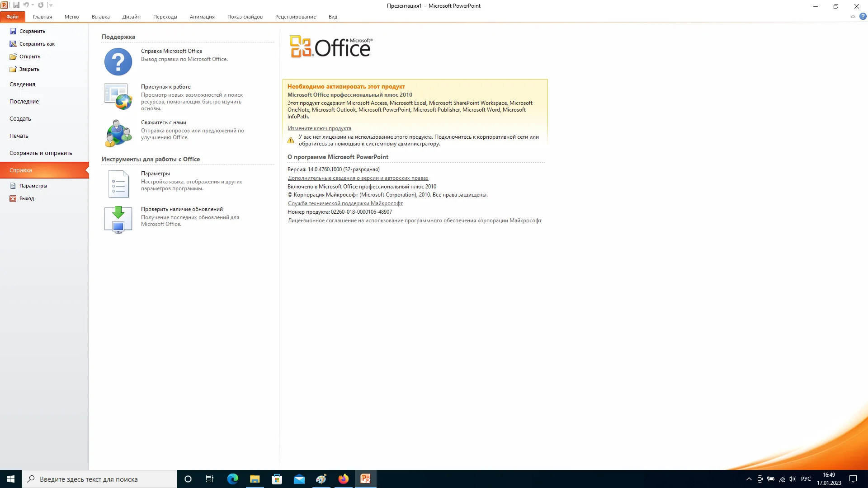Click the РУС language indicator
Viewport: 868px width, 488px height.
coord(806,479)
